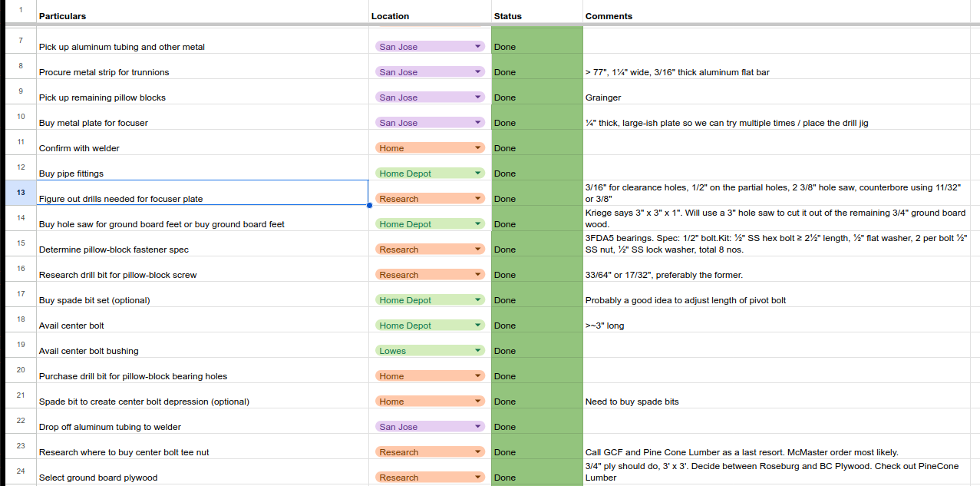This screenshot has width=980, height=486.
Task: Open Research dropdown for Select ground board plywood
Action: click(x=478, y=478)
